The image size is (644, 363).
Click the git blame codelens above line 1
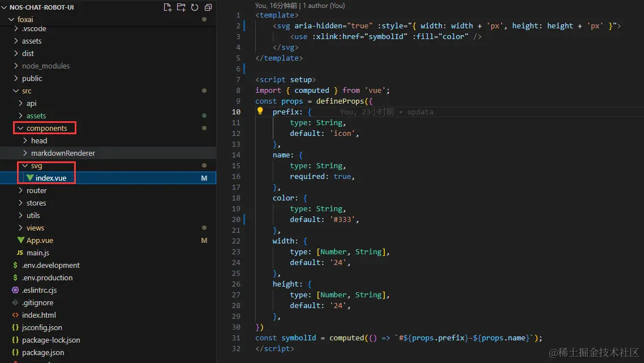[x=300, y=6]
